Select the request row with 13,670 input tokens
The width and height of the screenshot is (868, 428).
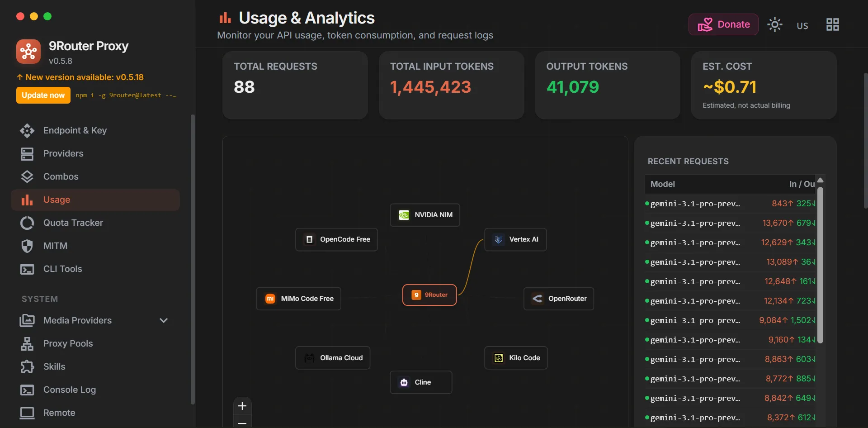click(731, 223)
